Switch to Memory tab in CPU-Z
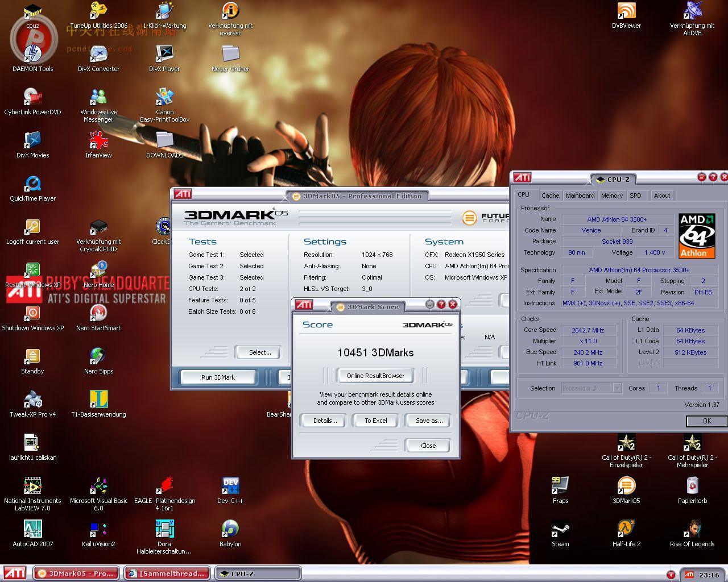Viewport: 728px width, 582px height. (x=611, y=195)
